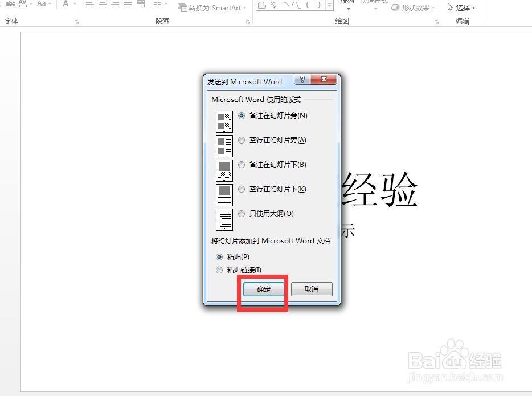Expand the shapes gallery more arrow
This screenshot has width=532, height=396.
(x=329, y=5)
